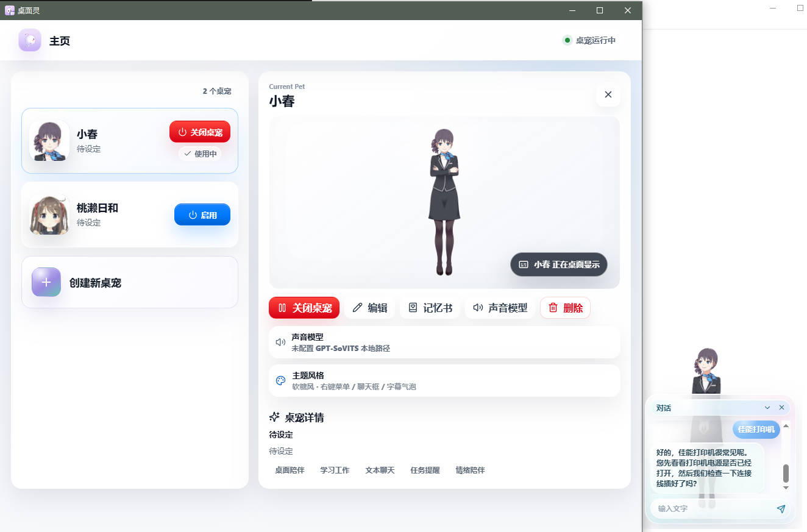The width and height of the screenshot is (807, 532).
Task: Click the 佳能打印机 message bubble
Action: click(x=756, y=429)
